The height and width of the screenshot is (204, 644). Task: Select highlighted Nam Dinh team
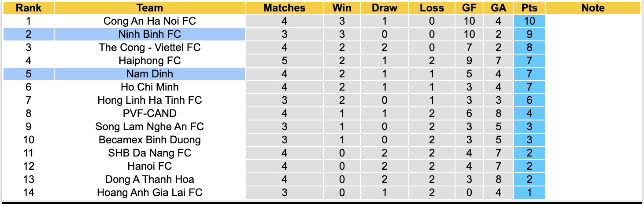pyautogui.click(x=150, y=74)
